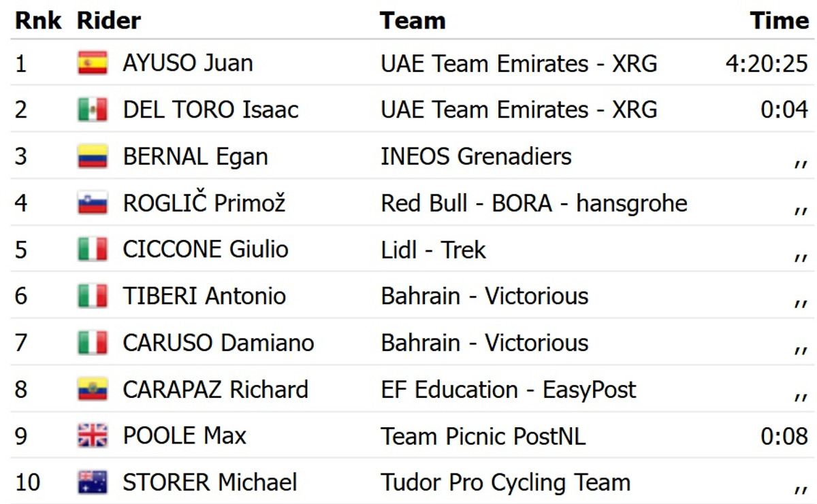This screenshot has width=817, height=504.
Task: Click the Team column header
Action: 413,20
